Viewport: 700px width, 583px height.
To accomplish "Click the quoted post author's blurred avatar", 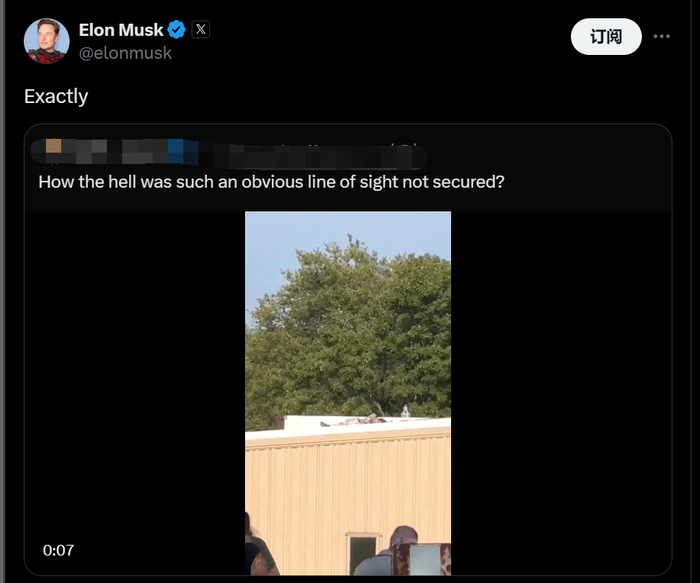I will click(54, 152).
